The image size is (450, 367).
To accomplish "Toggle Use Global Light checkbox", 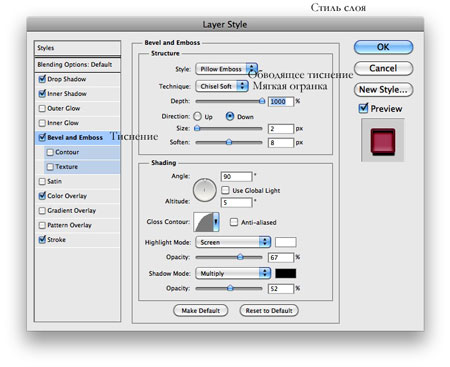I will pyautogui.click(x=225, y=190).
